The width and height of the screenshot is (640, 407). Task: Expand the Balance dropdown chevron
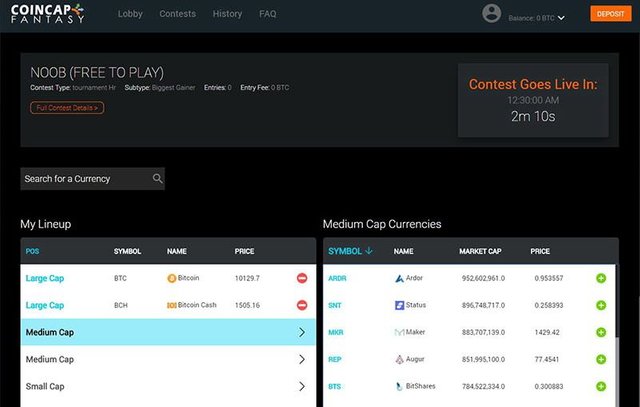[x=561, y=18]
